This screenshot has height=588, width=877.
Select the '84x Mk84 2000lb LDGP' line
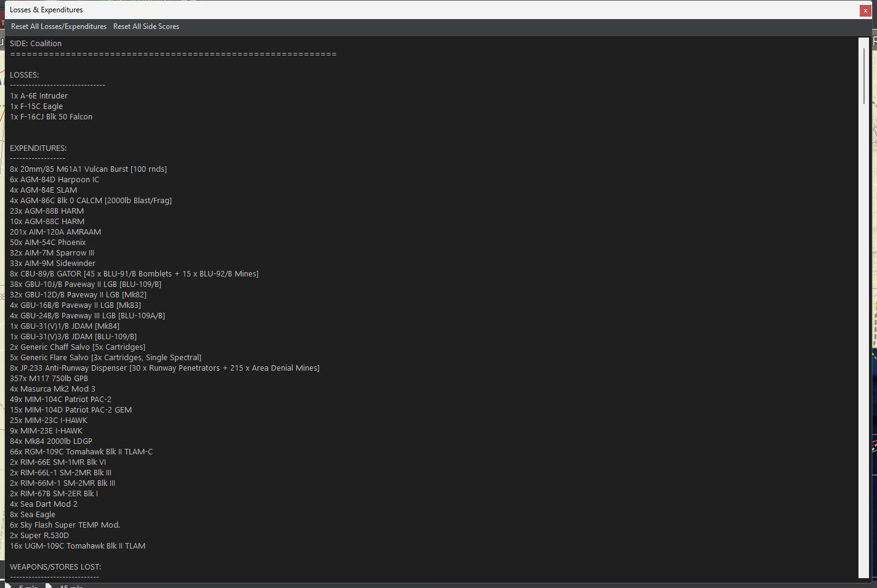51,441
